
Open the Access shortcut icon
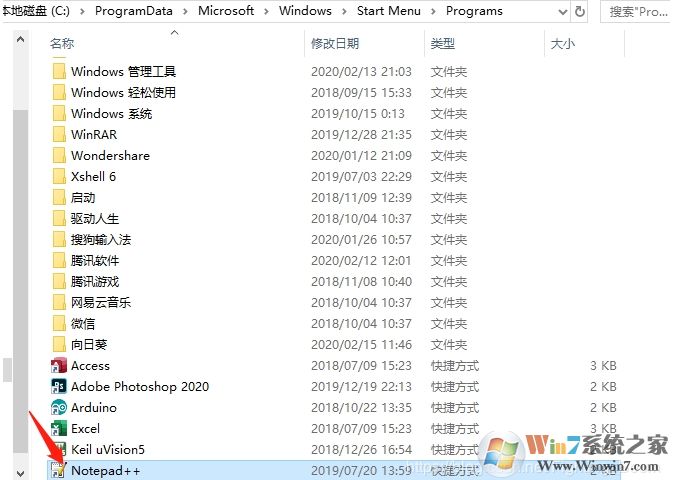point(59,365)
